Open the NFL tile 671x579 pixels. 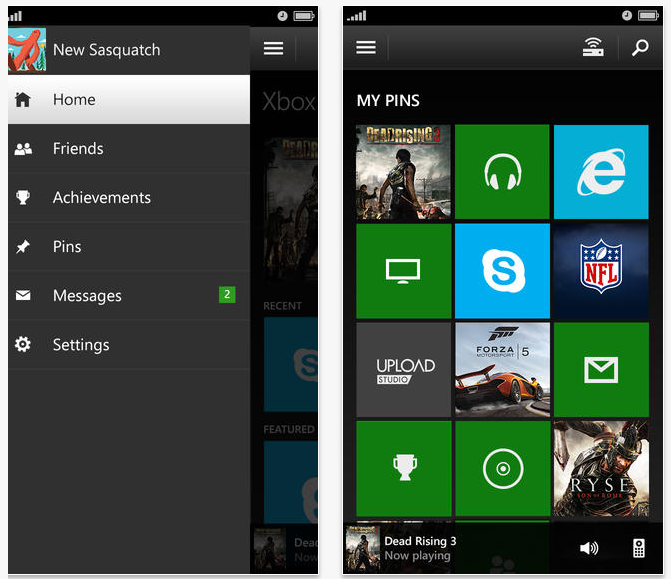[601, 271]
